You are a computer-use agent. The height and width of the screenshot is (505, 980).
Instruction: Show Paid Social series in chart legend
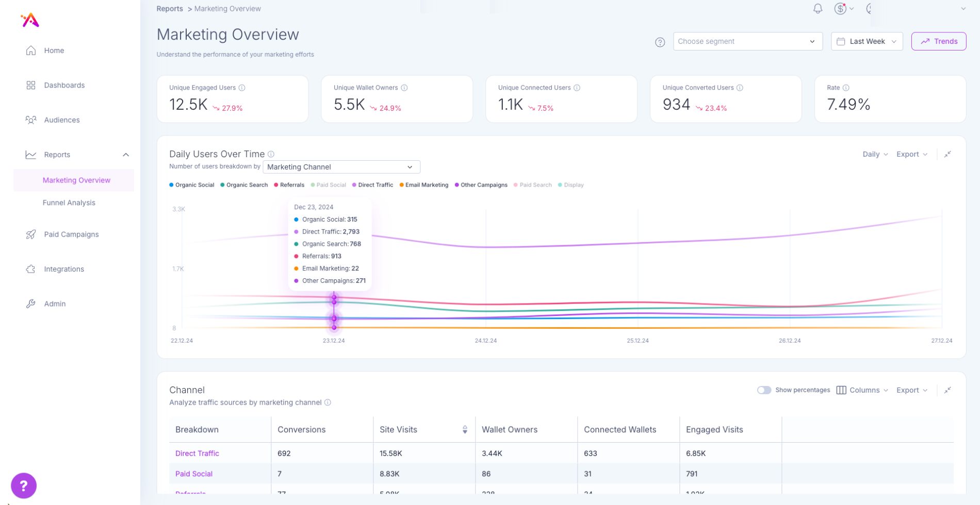[331, 185]
